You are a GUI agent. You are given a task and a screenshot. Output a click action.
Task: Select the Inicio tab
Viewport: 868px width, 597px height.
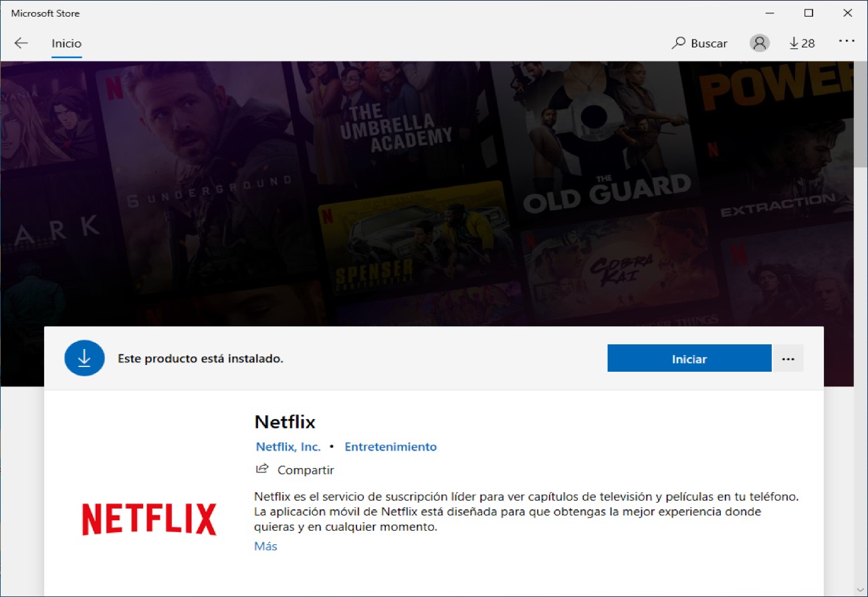[66, 43]
